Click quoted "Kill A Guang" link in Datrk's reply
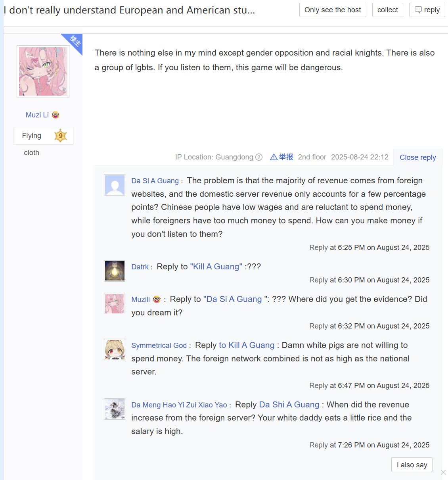This screenshot has width=448, height=480. point(216,267)
